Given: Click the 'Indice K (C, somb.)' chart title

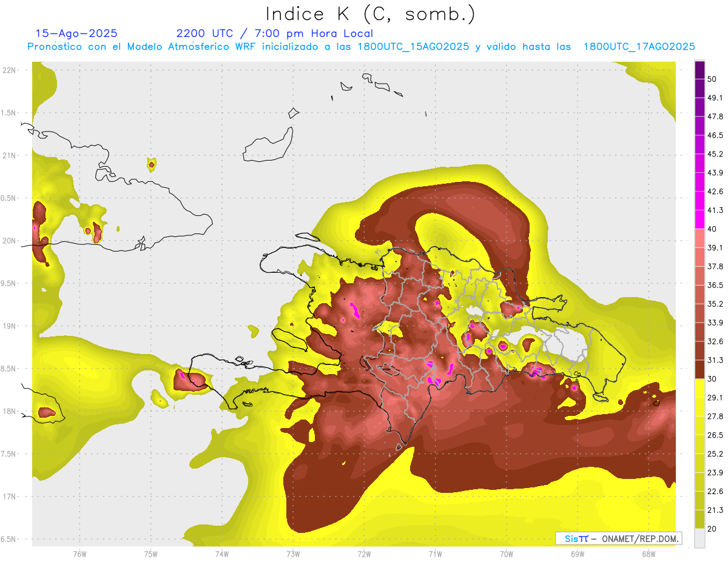Looking at the screenshot, I should [371, 14].
